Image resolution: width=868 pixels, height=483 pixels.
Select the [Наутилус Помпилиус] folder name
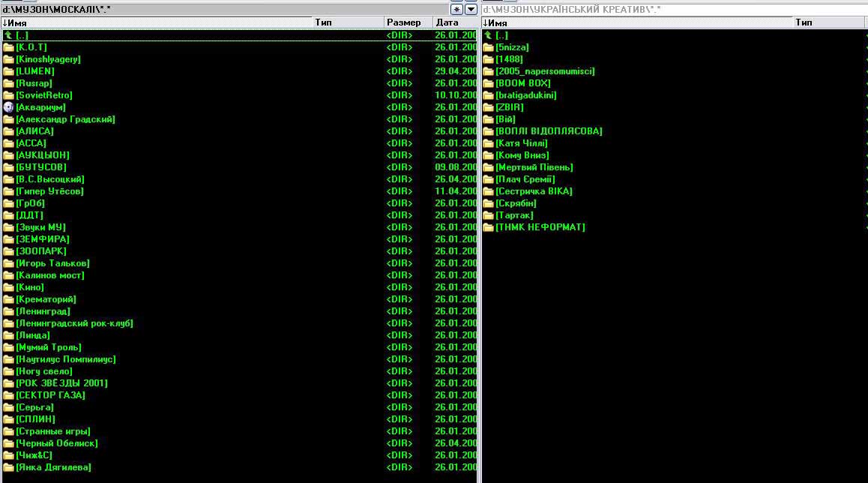66,359
